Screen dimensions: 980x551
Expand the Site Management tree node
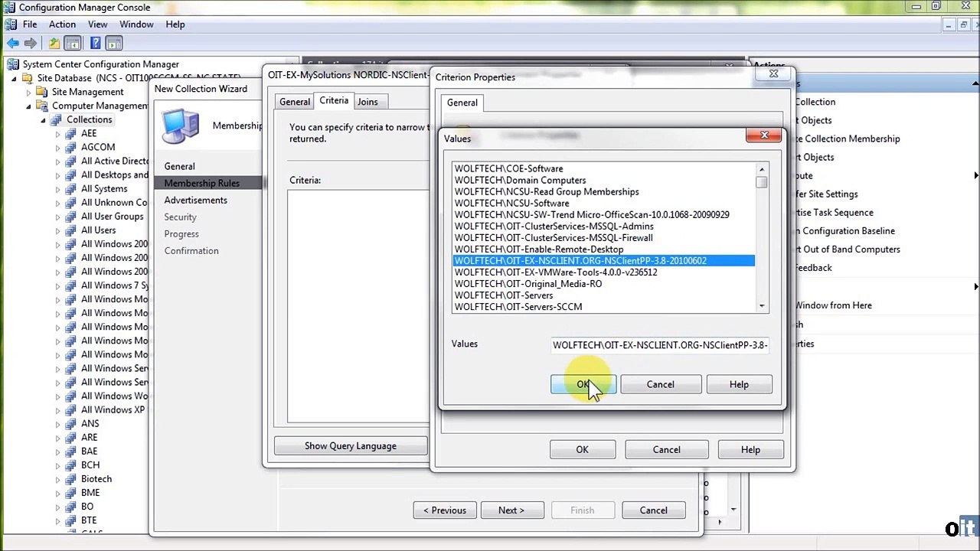point(29,92)
